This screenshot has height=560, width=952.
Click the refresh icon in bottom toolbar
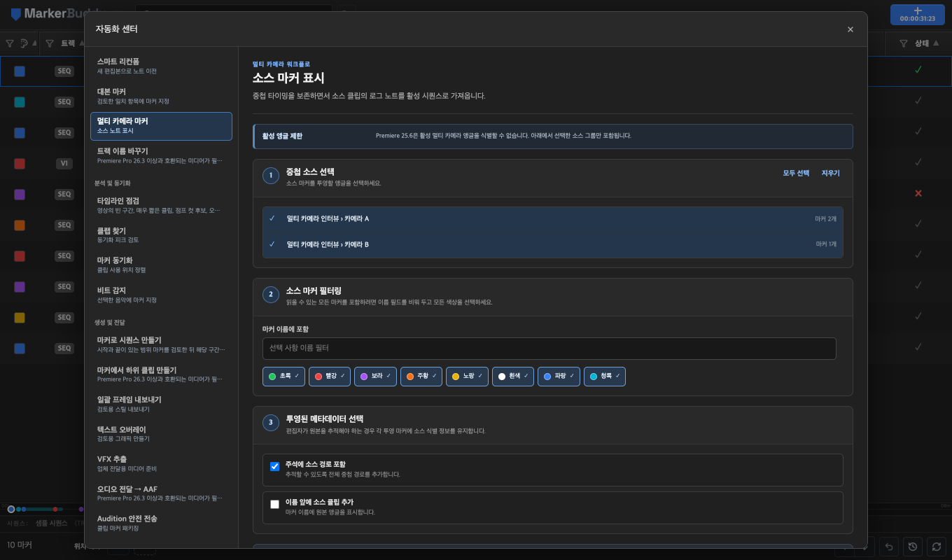pyautogui.click(x=937, y=547)
